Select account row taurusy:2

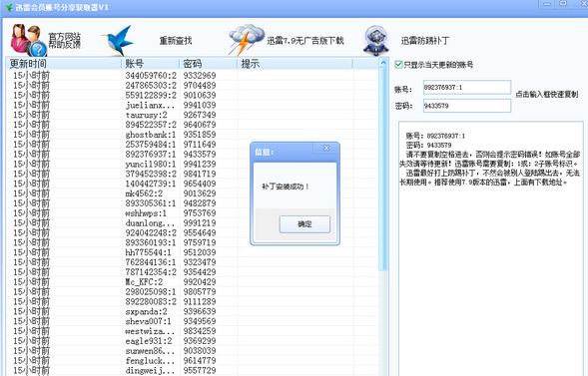point(193,115)
